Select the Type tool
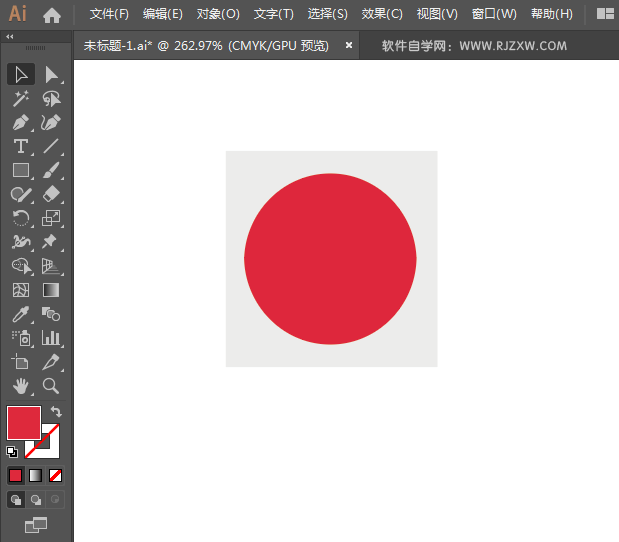Screen dimensions: 619x542 [21, 146]
